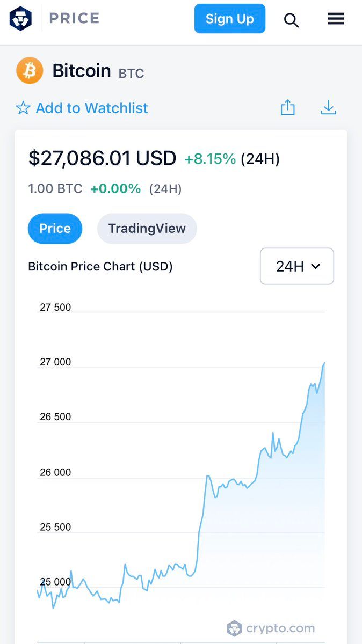Viewport: 362px width, 644px height.
Task: Add to Watchlist link
Action: tap(92, 108)
